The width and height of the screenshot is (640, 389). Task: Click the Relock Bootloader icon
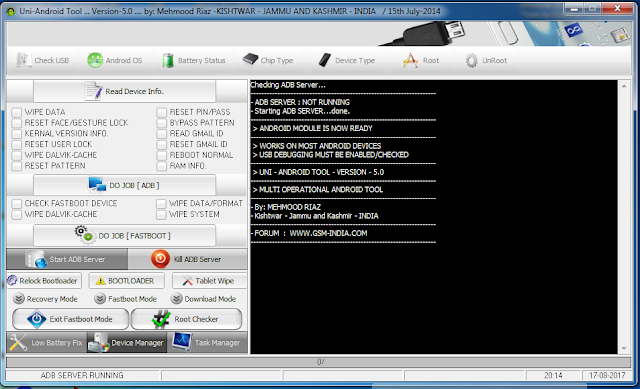pos(12,280)
